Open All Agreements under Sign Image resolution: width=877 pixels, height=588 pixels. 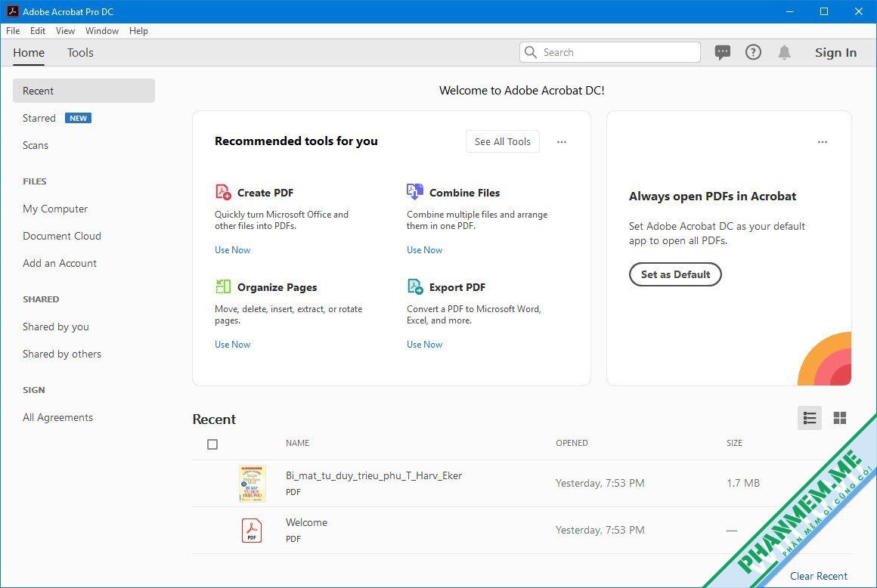(57, 417)
